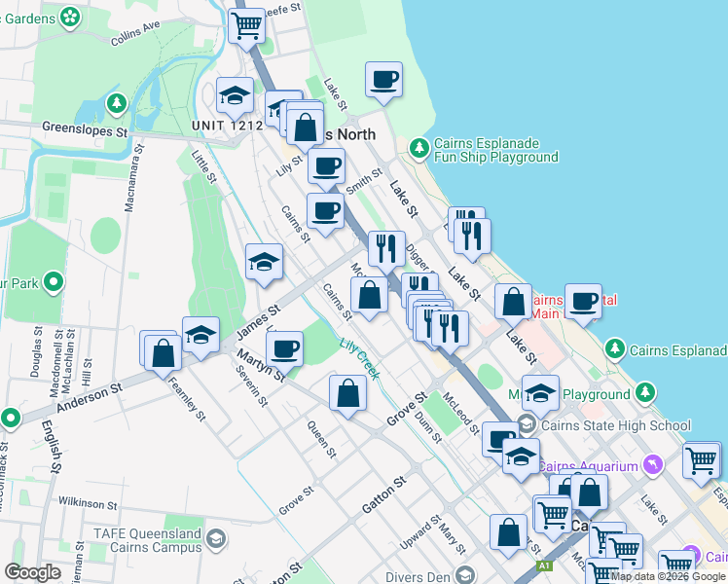Select the A1 highway shield
The width and height of the screenshot is (728, 584).
pos(544,566)
